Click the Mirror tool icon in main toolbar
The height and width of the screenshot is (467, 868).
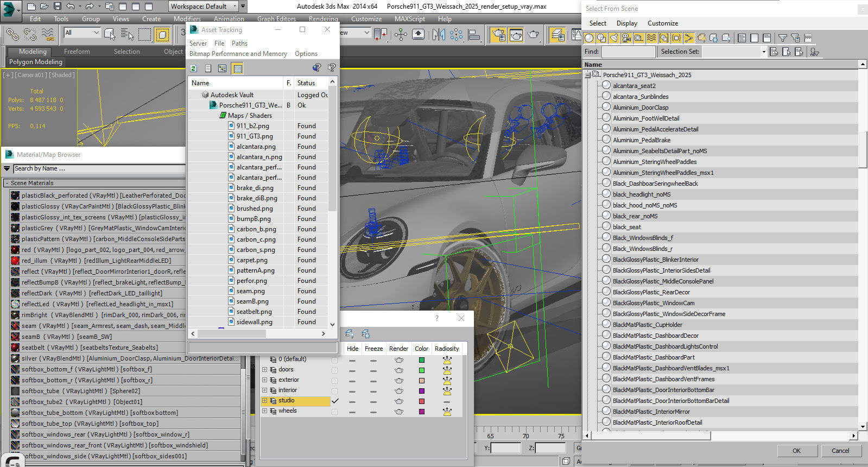tap(439, 35)
